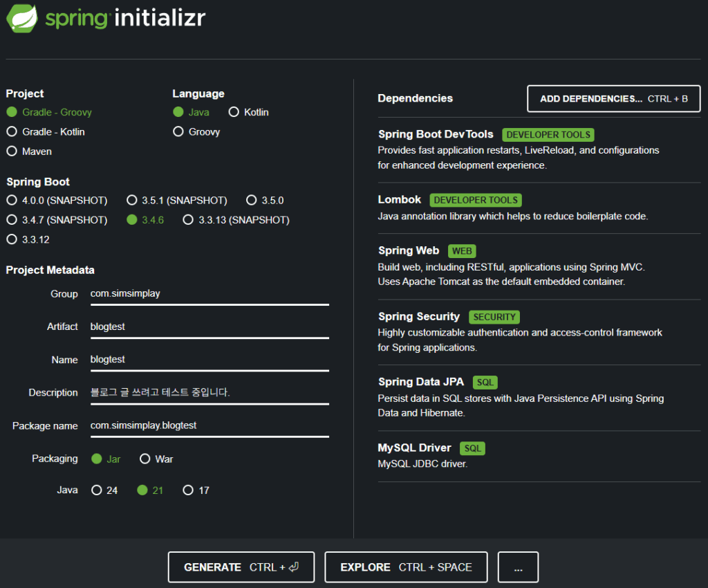Screen dimensions: 708x588
Task: Edit the Package name field
Action: tap(209, 426)
